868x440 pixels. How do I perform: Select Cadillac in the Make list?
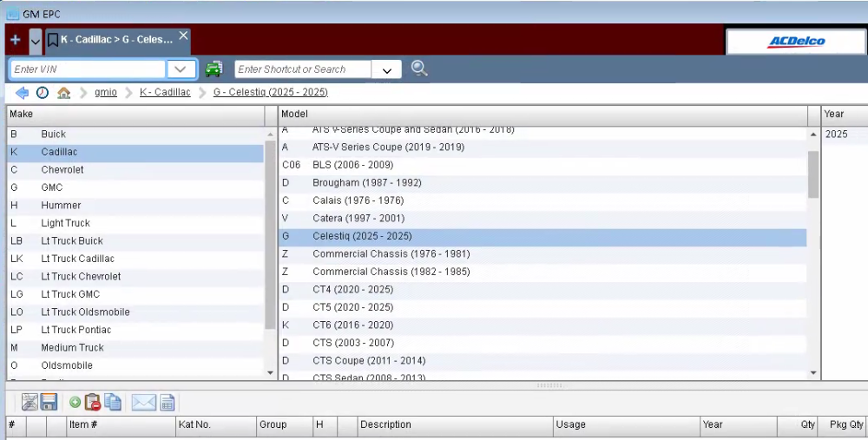(135, 152)
